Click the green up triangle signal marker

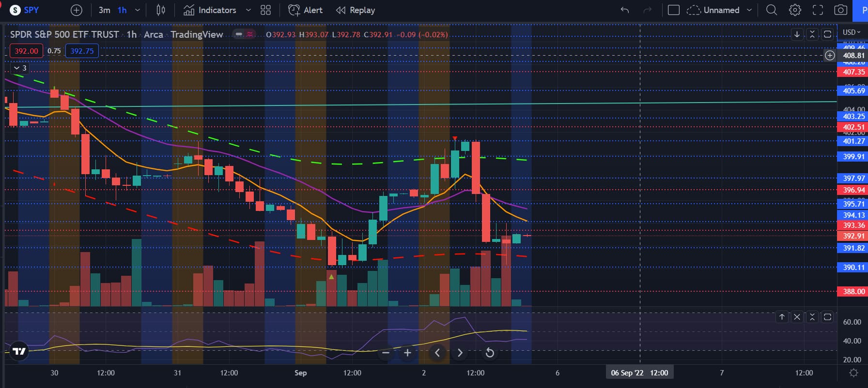[331, 277]
